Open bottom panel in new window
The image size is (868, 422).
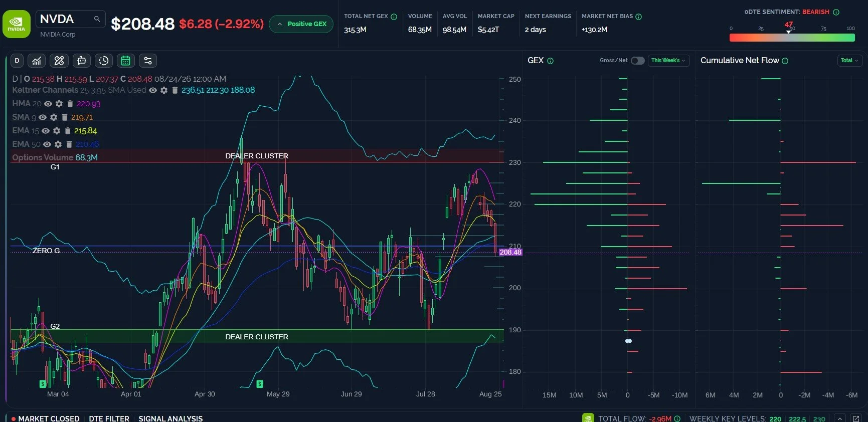tap(856, 418)
